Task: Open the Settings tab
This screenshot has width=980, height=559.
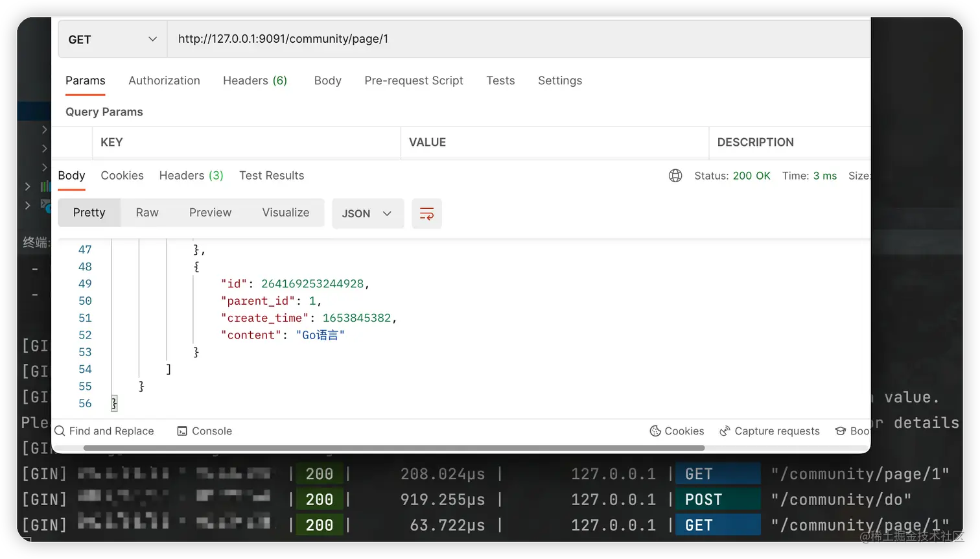Action: tap(560, 80)
